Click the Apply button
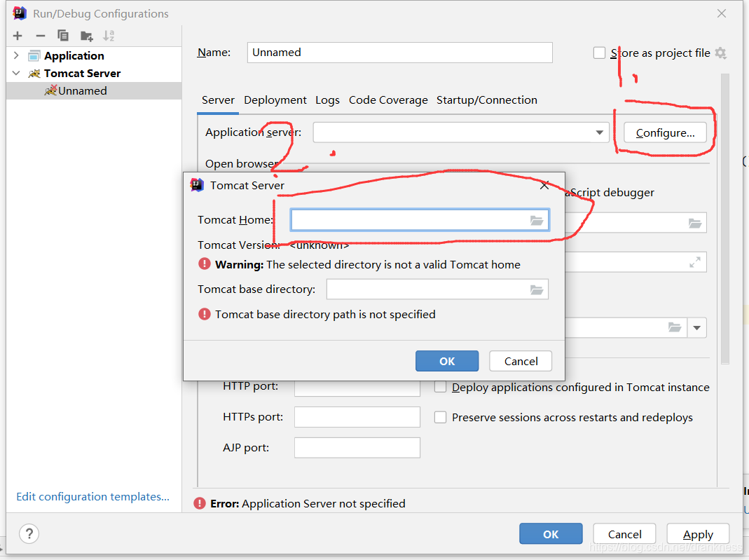 698,534
